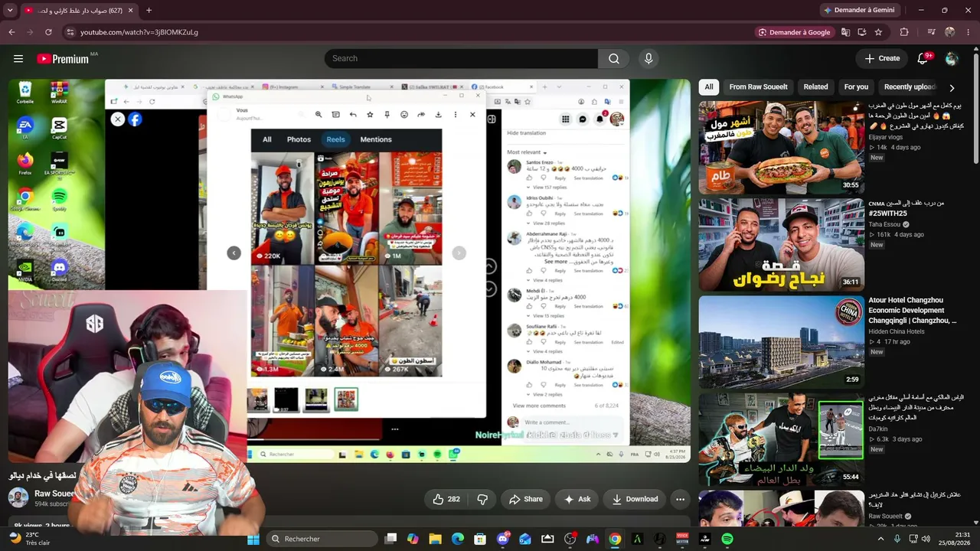Install the app via address bar icon
980x551 pixels.
point(862,32)
